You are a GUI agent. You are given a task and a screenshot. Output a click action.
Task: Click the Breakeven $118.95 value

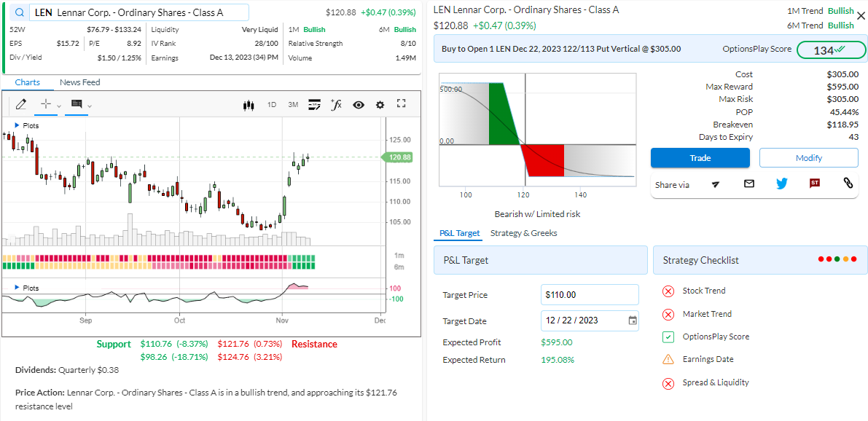[842, 125]
